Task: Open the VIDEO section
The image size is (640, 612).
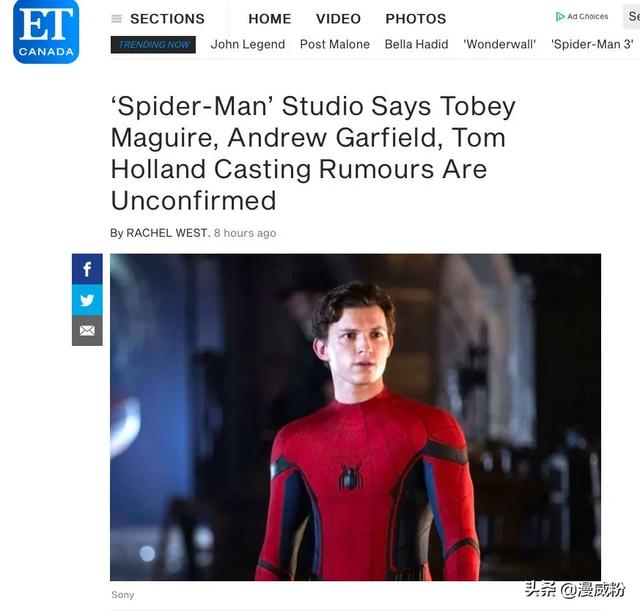Action: [338, 19]
